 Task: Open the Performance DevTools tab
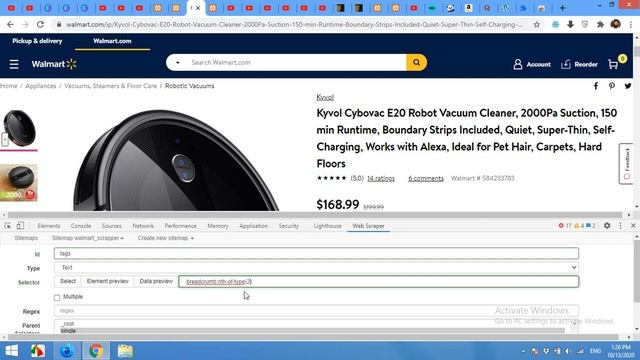pyautogui.click(x=180, y=226)
